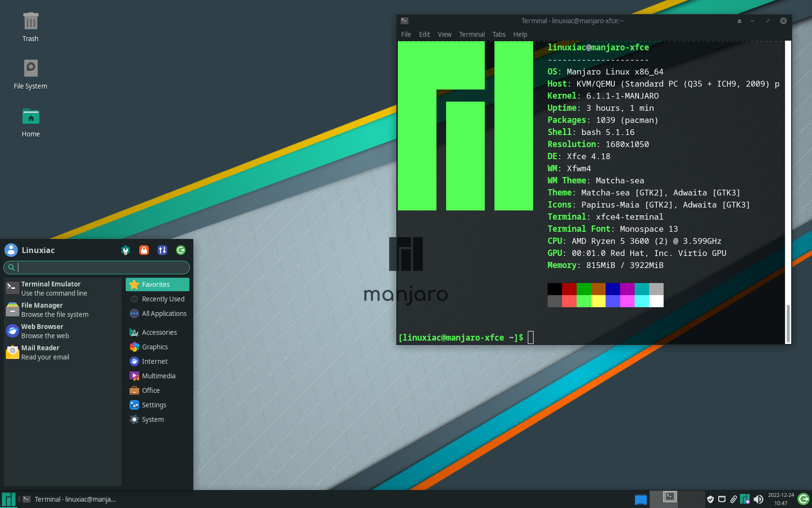Click the Show Desktop panel icon

[641, 499]
